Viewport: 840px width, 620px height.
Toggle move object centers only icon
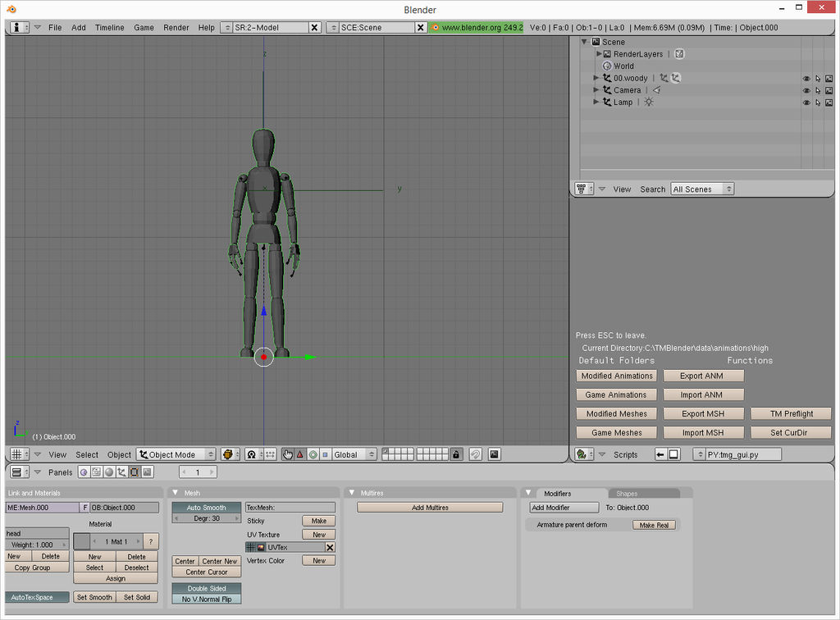coord(270,454)
